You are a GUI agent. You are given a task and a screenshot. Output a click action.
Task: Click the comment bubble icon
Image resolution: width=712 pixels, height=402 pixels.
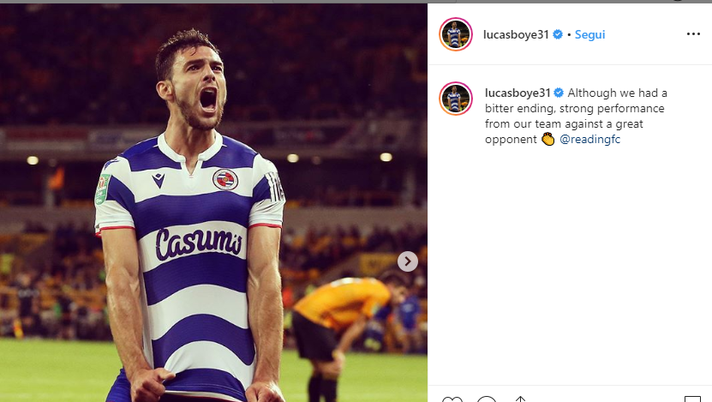click(x=487, y=399)
